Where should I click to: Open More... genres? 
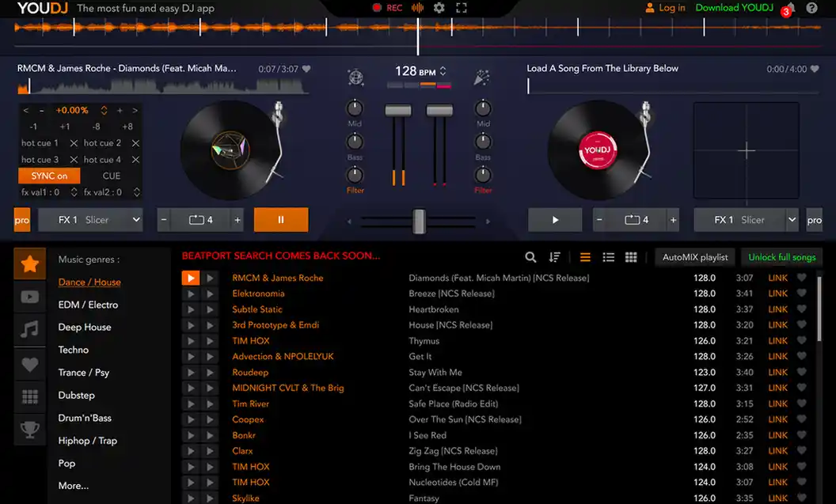[x=73, y=486]
